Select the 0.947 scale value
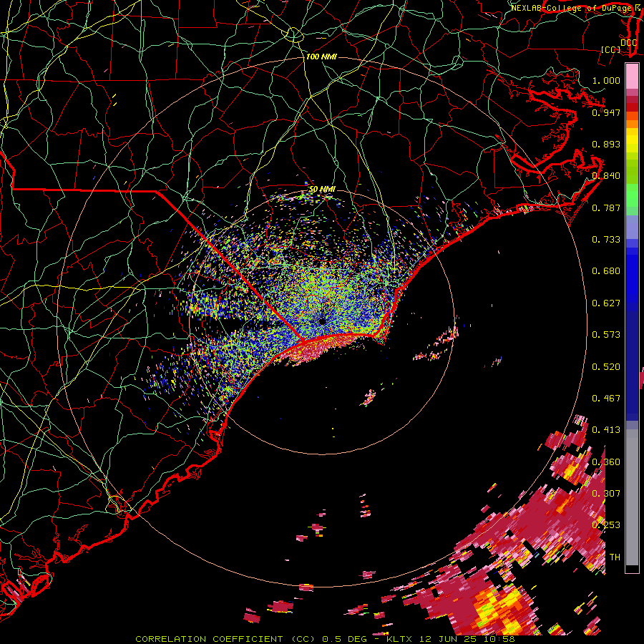 tap(606, 112)
